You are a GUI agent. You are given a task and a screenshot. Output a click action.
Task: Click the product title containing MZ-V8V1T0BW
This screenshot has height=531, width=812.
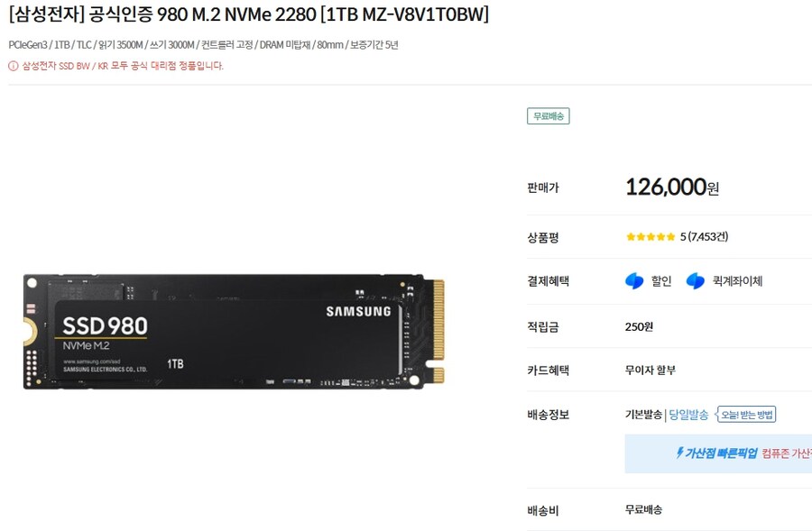(x=249, y=14)
